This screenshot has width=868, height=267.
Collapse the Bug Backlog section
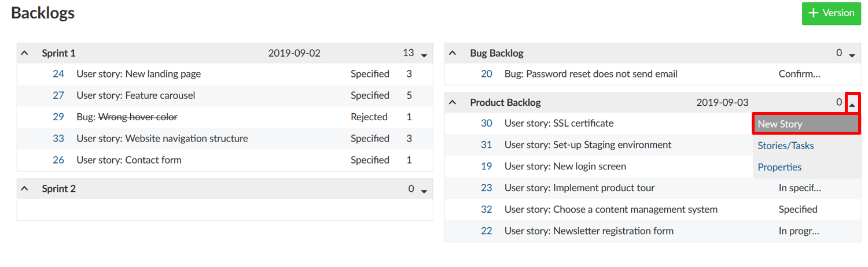[453, 53]
